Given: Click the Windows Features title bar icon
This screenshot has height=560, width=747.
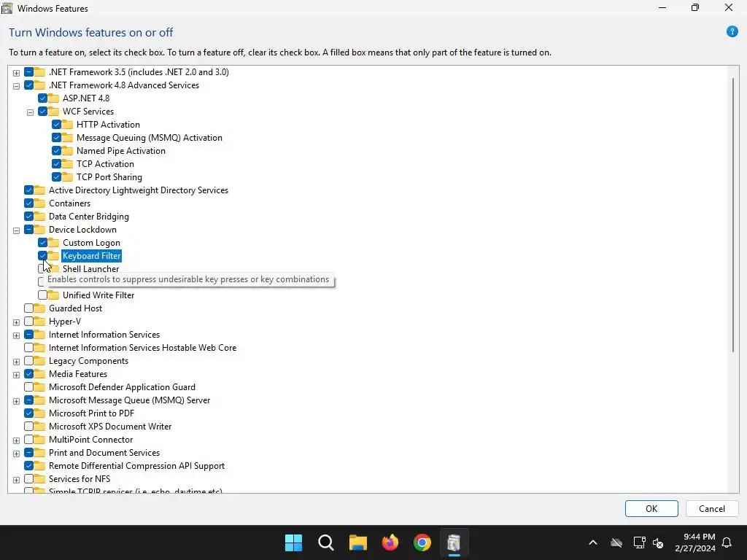Looking at the screenshot, I should coord(7,8).
